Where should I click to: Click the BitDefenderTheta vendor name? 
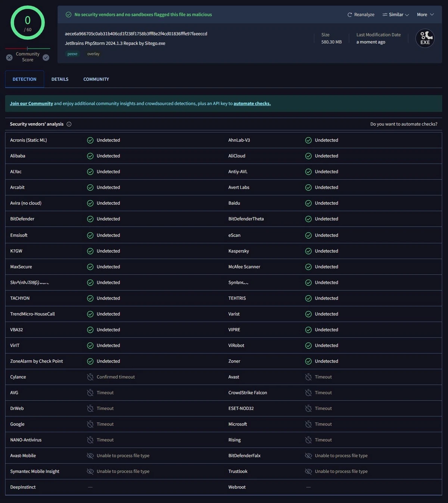[246, 219]
